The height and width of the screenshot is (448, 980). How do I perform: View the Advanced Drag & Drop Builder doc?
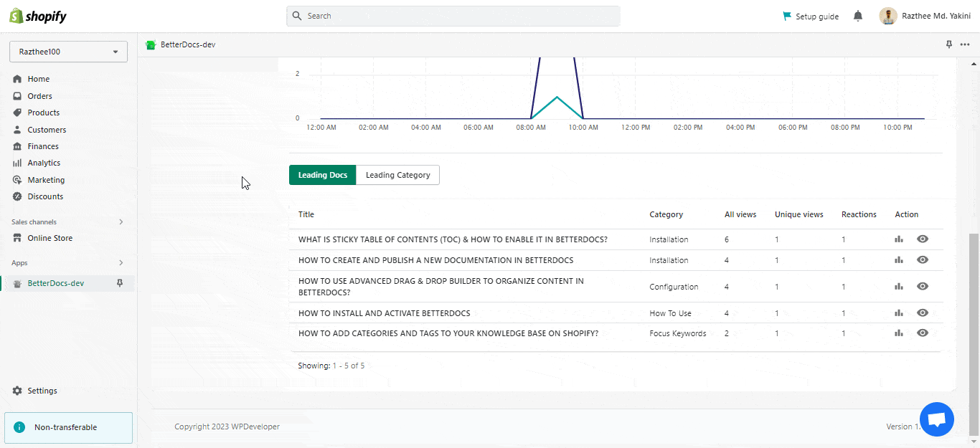pos(923,287)
